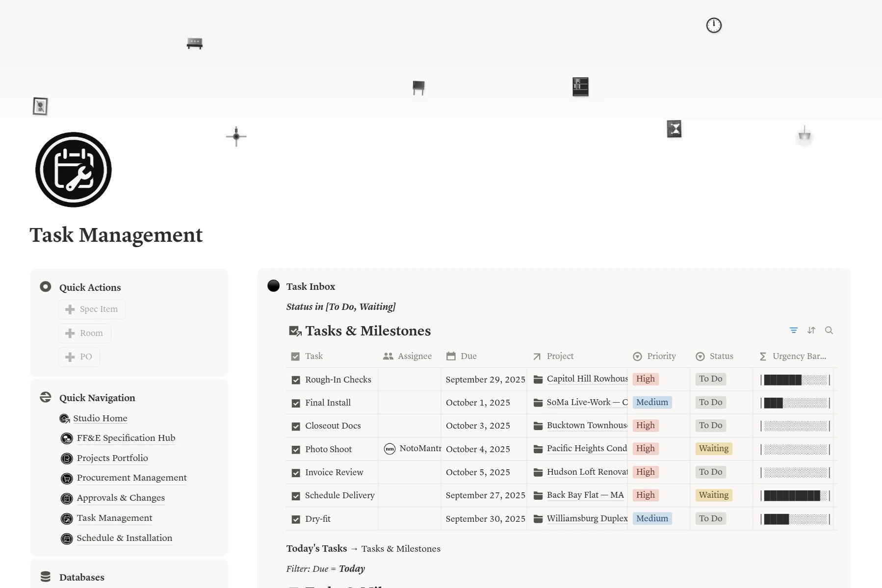Navigate to Procurement Management page

pos(131,478)
